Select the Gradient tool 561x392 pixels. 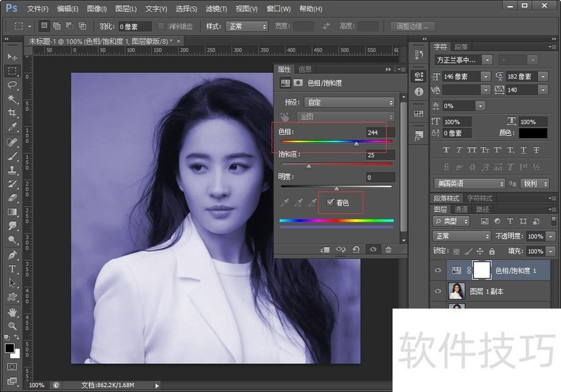[x=12, y=212]
